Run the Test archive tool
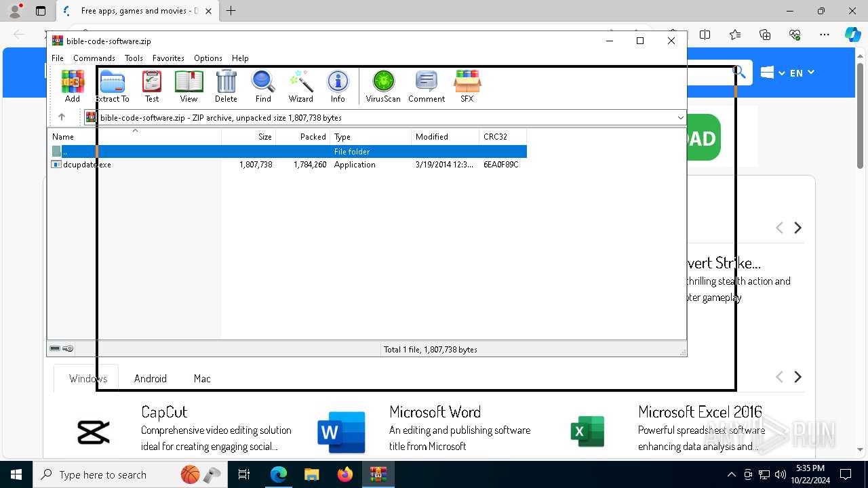 tap(152, 86)
